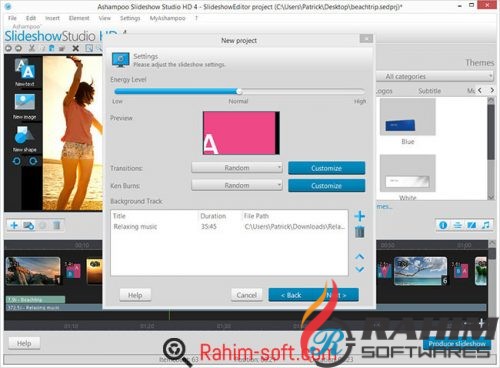Rotate element clockwise icon in left panel
Image resolution: width=500 pixels, height=368 pixels.
pos(33,161)
